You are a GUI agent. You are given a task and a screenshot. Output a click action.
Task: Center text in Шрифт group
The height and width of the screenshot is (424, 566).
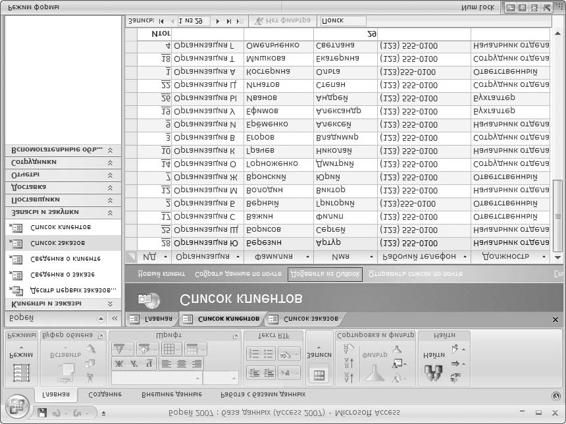[181, 364]
